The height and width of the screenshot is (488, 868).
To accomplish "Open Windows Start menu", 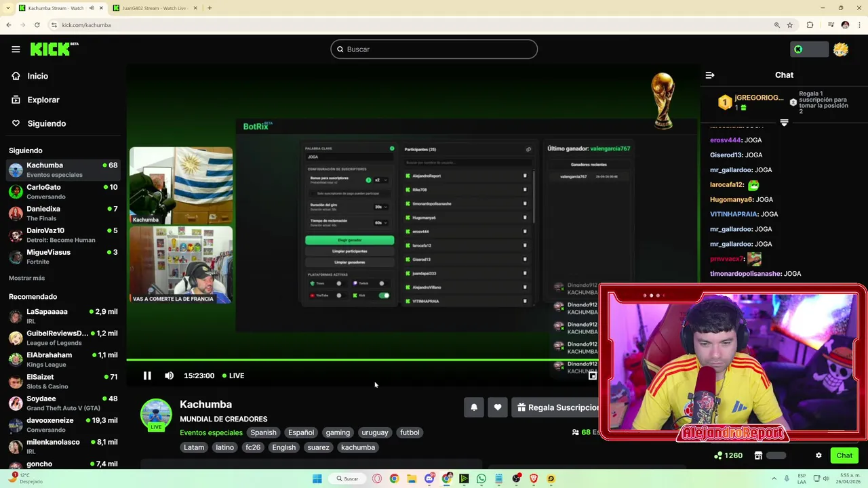I will point(317,479).
